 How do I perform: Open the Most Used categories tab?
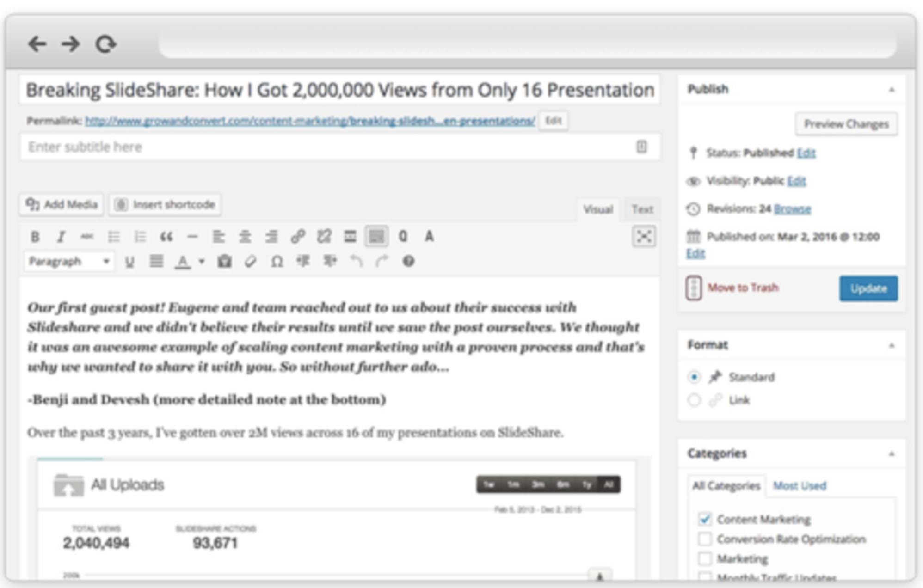[x=800, y=486]
